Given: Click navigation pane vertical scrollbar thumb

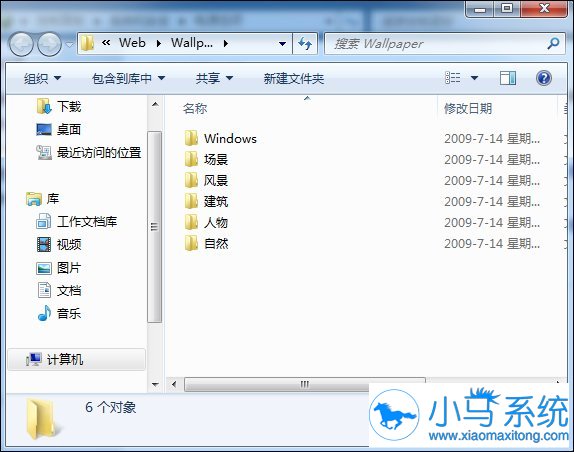Looking at the screenshot, I should tap(154, 227).
